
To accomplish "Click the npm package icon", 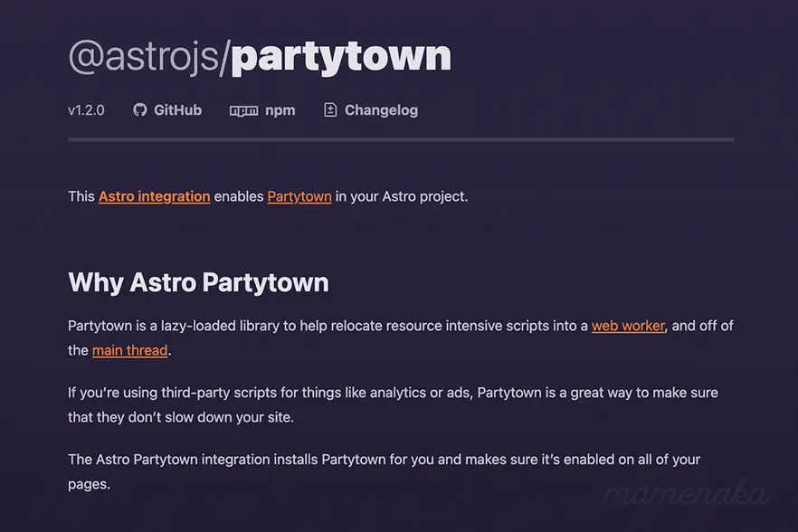I will pos(242,109).
